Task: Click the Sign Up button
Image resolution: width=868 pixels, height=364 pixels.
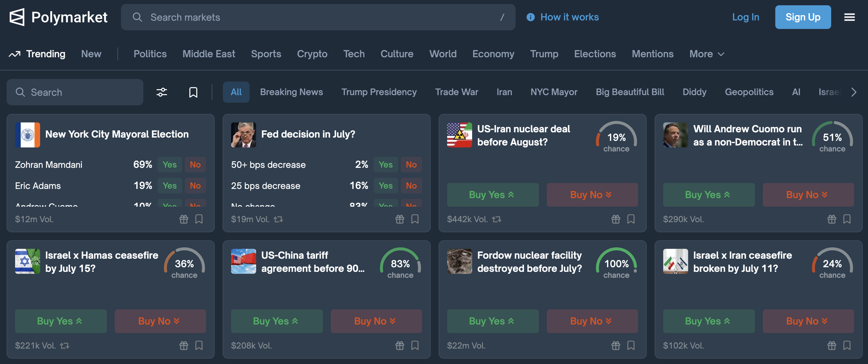Action: 803,17
